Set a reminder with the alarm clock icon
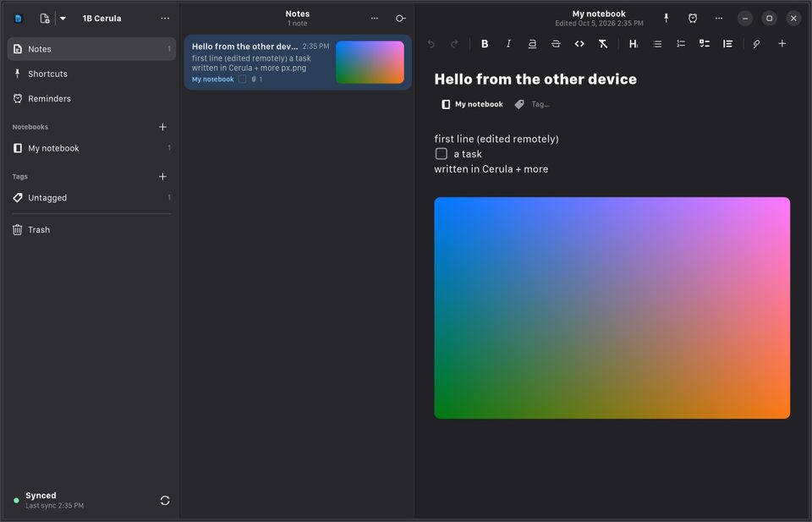Image resolution: width=812 pixels, height=522 pixels. pyautogui.click(x=693, y=18)
